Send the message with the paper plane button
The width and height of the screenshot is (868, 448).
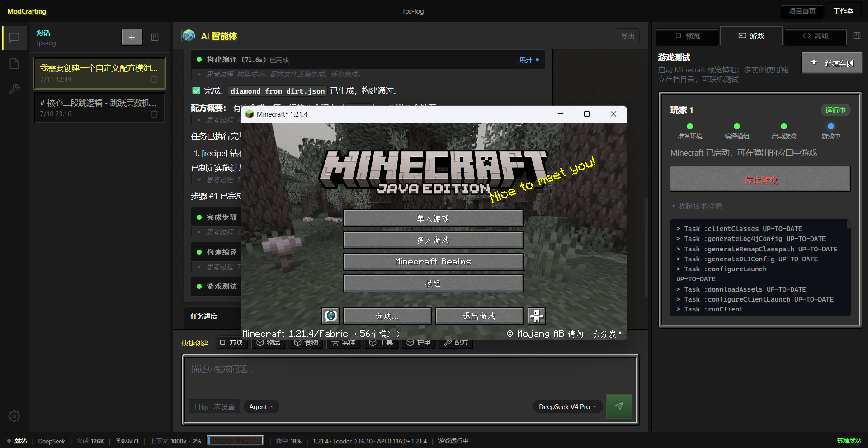[619, 406]
